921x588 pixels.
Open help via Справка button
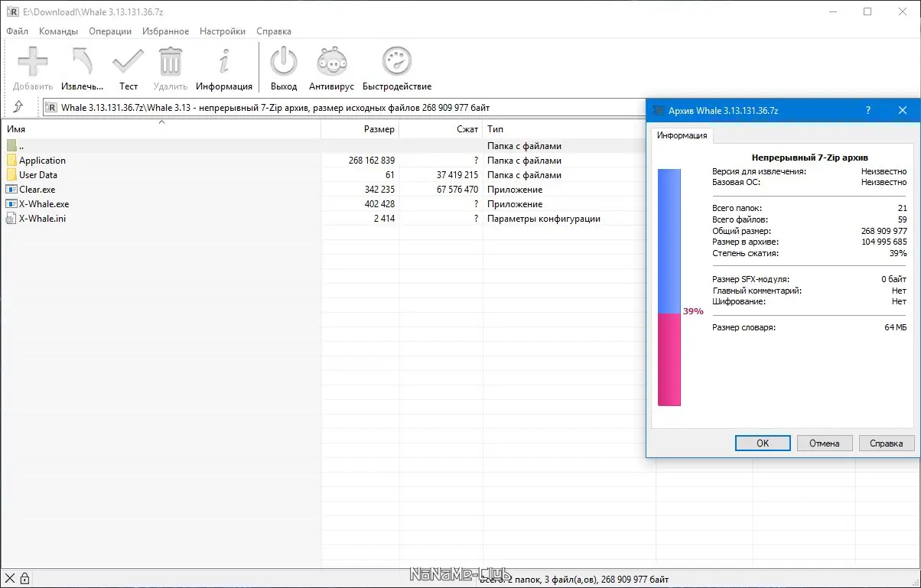[x=887, y=443]
